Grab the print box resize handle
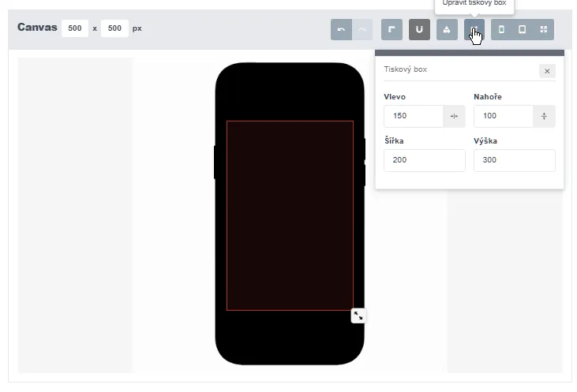The width and height of the screenshot is (577, 392). pos(358,315)
